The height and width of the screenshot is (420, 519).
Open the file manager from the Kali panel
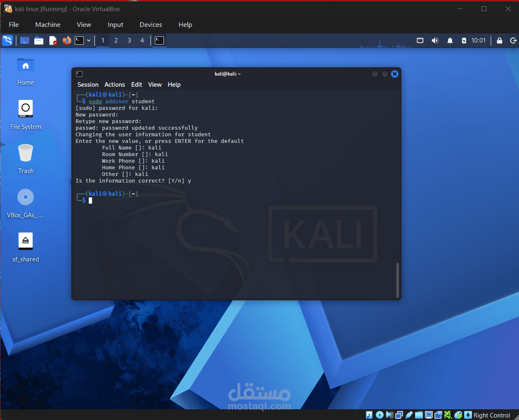click(39, 40)
